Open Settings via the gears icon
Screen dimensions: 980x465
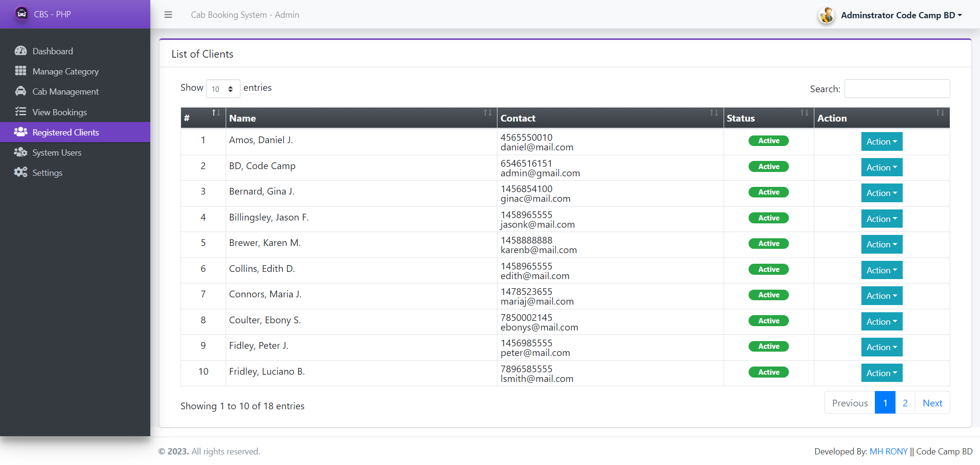(21, 172)
